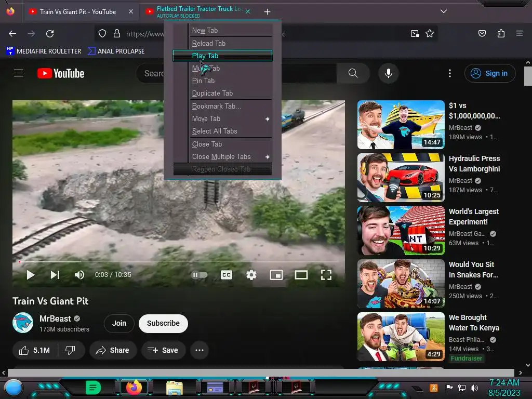Save to Pocket icon
The image size is (532, 399).
(x=482, y=33)
